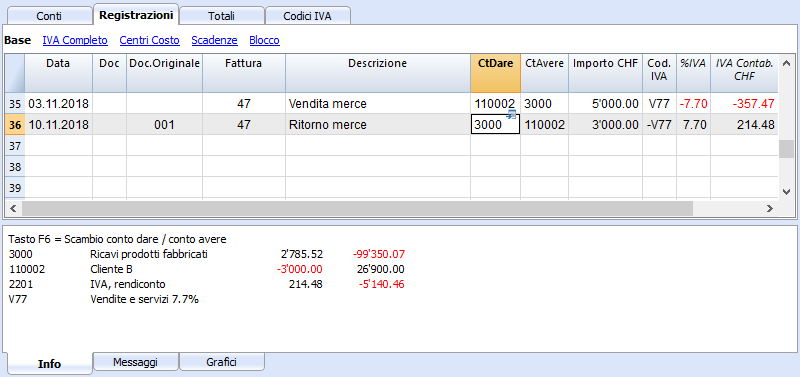Click the Fattura column header

244,73
